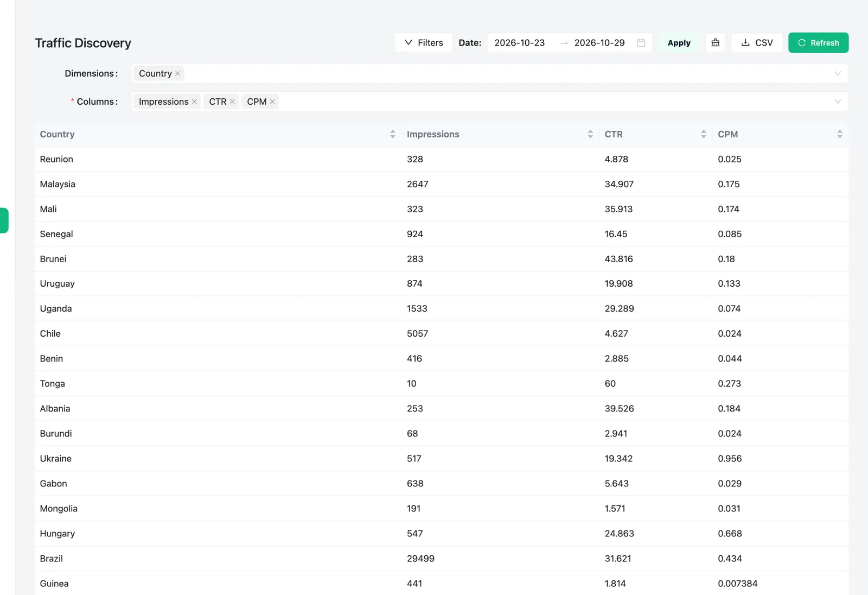
Task: Refresh the traffic data
Action: (x=818, y=43)
